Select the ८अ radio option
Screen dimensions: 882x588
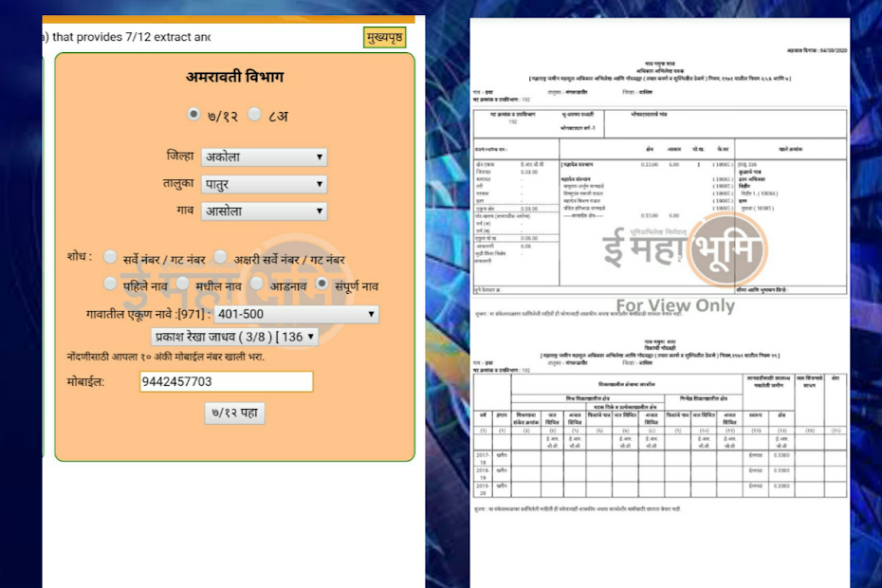254,114
